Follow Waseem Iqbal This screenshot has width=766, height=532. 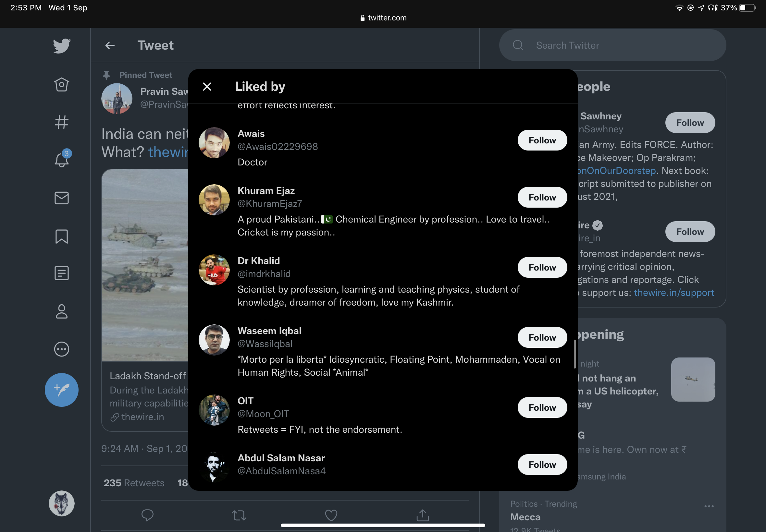pyautogui.click(x=542, y=337)
